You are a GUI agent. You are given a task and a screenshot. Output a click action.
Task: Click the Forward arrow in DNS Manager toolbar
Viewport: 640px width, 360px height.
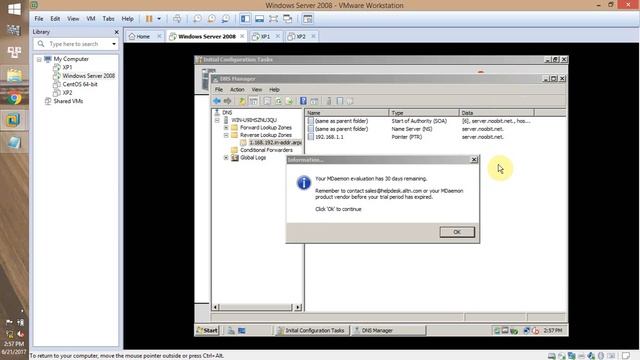(x=227, y=101)
